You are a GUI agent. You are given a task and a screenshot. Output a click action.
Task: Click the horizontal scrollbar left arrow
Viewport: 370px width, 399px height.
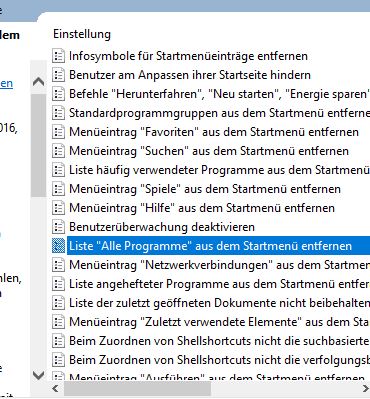click(56, 388)
